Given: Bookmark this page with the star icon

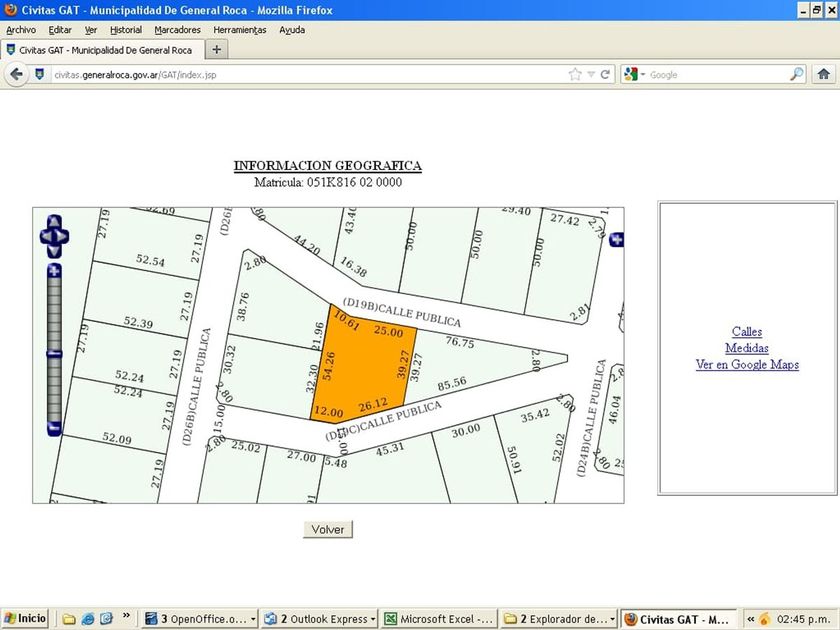Looking at the screenshot, I should pyautogui.click(x=575, y=74).
